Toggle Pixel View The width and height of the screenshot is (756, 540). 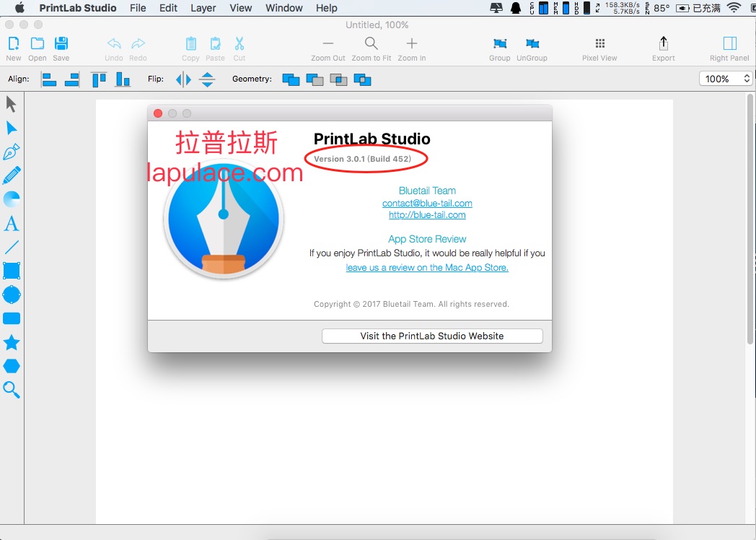(599, 49)
